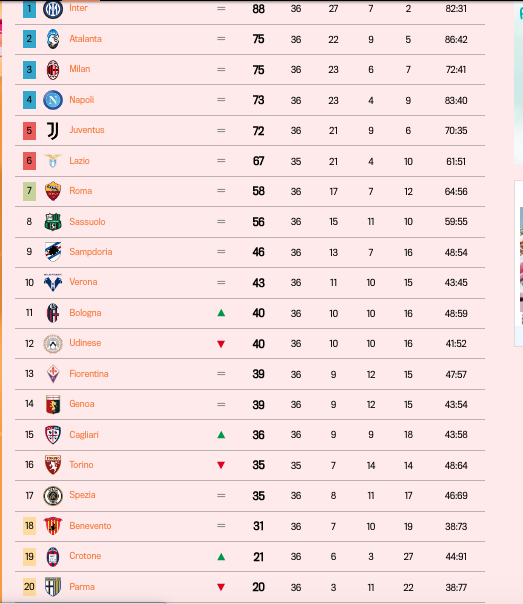Open the Lazio team page link
The height and width of the screenshot is (604, 523).
[x=79, y=161]
